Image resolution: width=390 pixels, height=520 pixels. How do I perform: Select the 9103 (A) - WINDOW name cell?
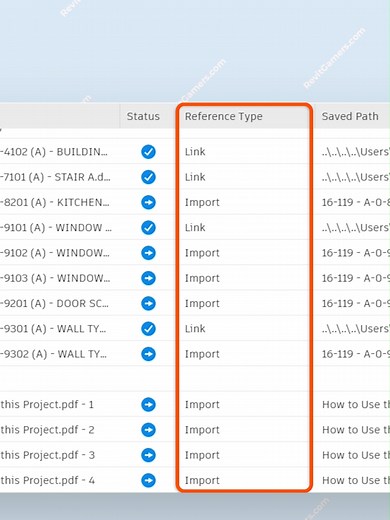click(x=55, y=278)
